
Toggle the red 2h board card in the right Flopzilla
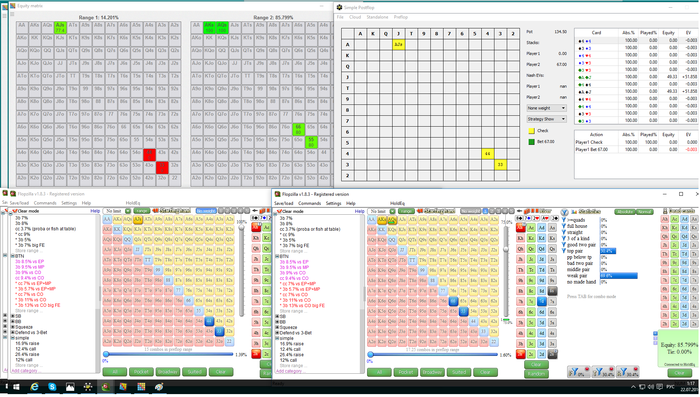pyautogui.click(x=521, y=355)
